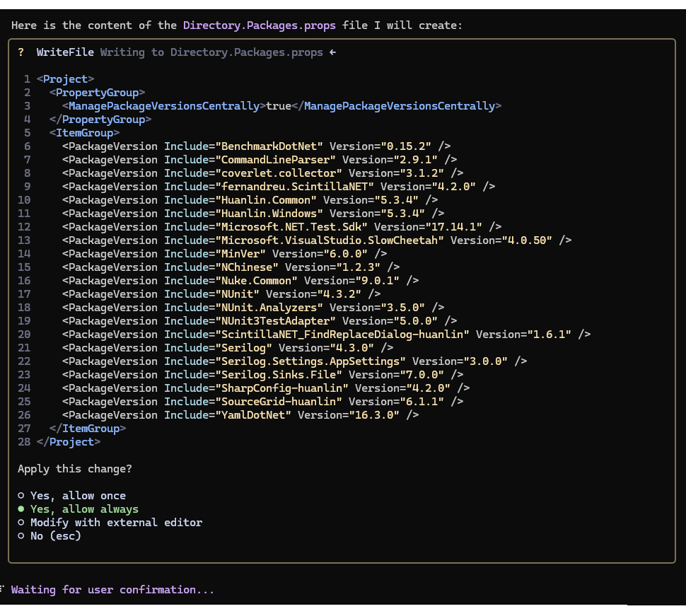The width and height of the screenshot is (686, 616).
Task: Click line number 1 in the gutter
Action: (x=27, y=79)
